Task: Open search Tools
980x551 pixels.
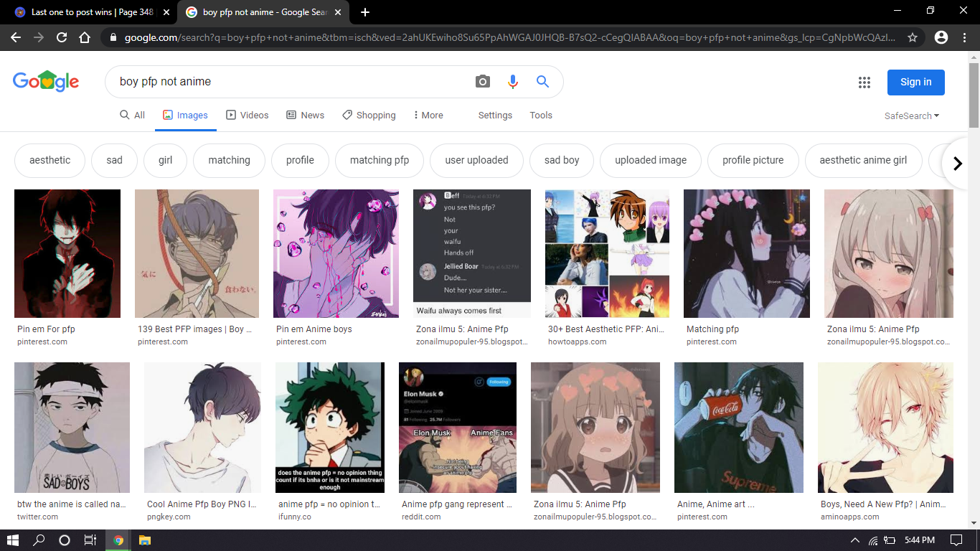Action: [x=541, y=115]
